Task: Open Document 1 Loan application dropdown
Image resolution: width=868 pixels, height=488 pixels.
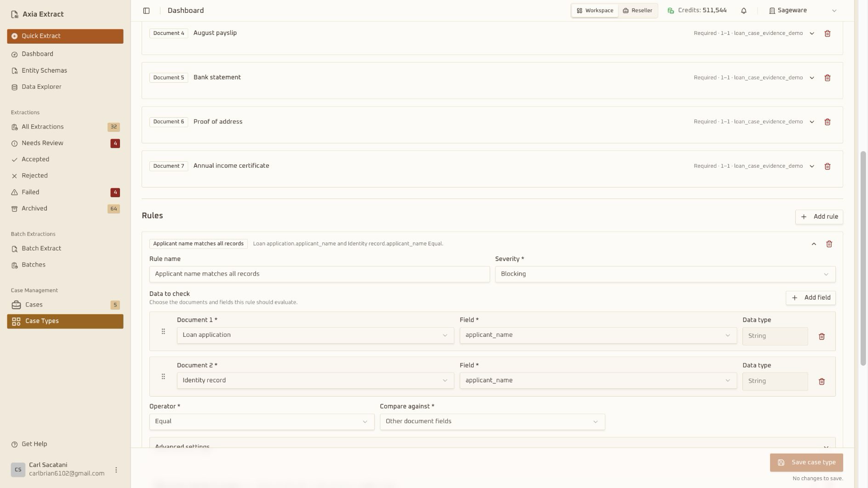Action: tap(315, 335)
